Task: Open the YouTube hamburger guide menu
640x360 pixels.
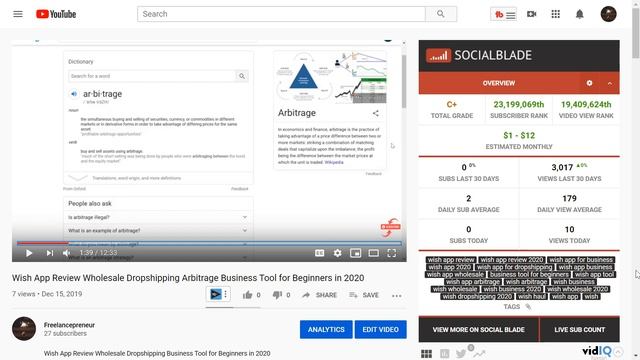Action: click(x=18, y=14)
